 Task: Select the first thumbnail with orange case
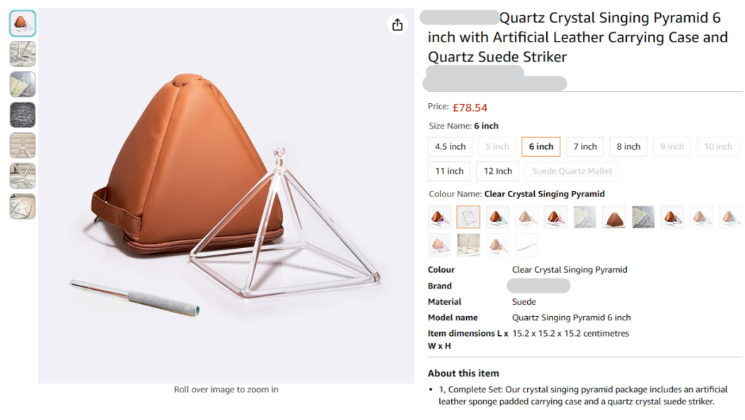(x=22, y=23)
